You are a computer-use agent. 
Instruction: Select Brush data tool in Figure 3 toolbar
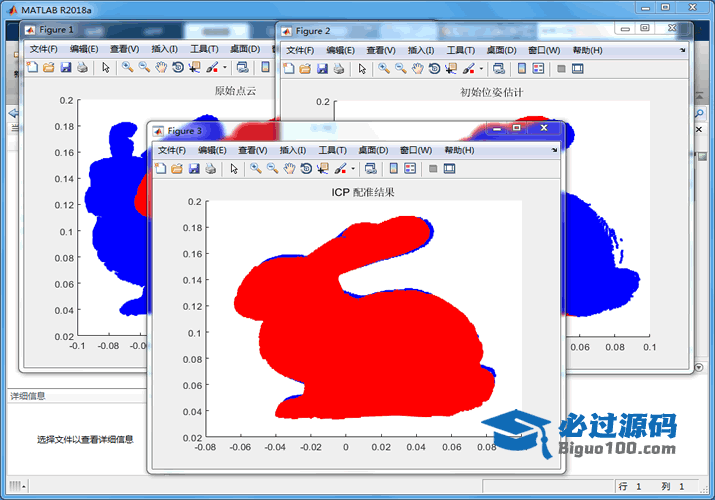pyautogui.click(x=341, y=169)
